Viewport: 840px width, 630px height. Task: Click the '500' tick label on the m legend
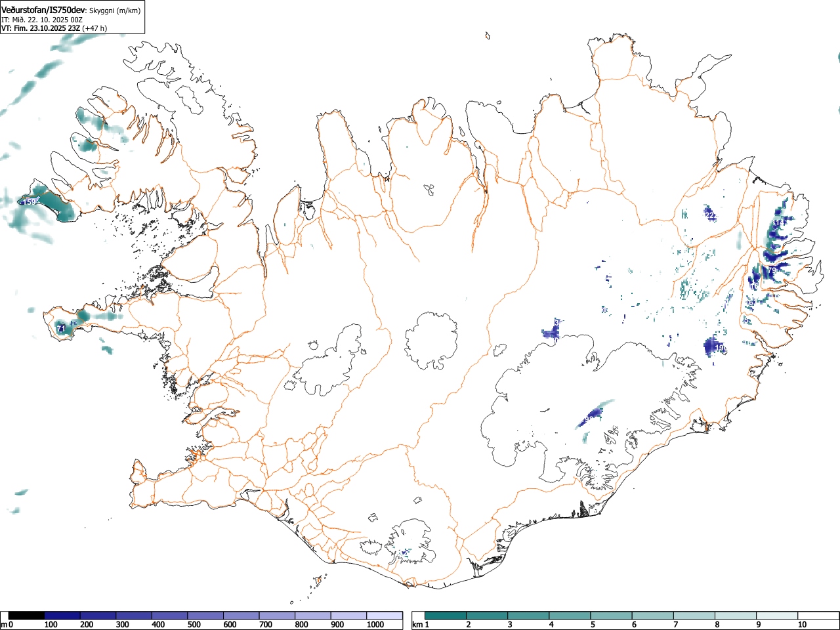[194, 625]
